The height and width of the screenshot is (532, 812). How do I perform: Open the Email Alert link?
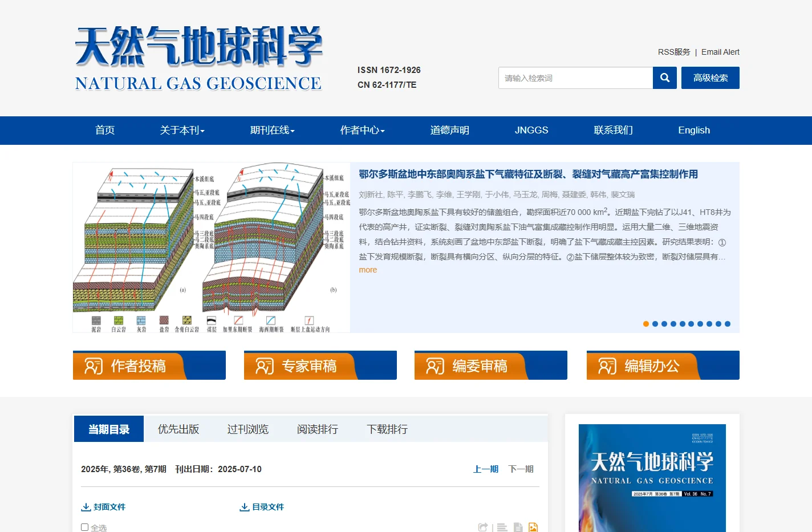pyautogui.click(x=720, y=52)
